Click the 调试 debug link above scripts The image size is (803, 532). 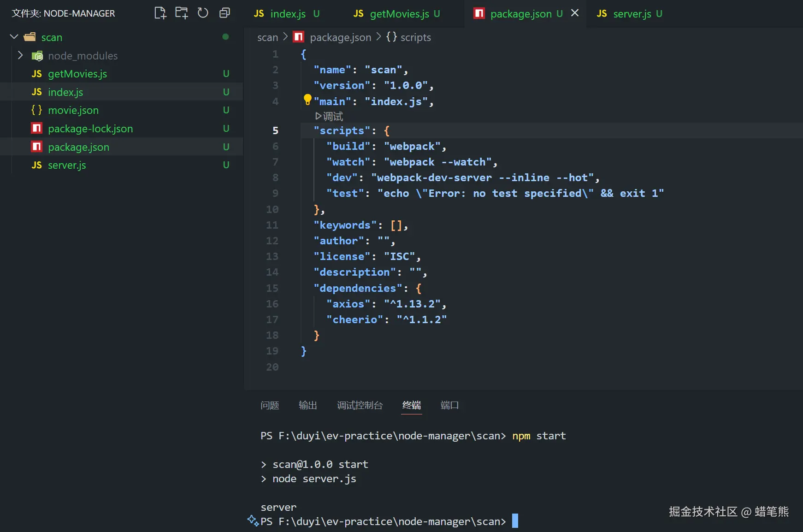329,116
